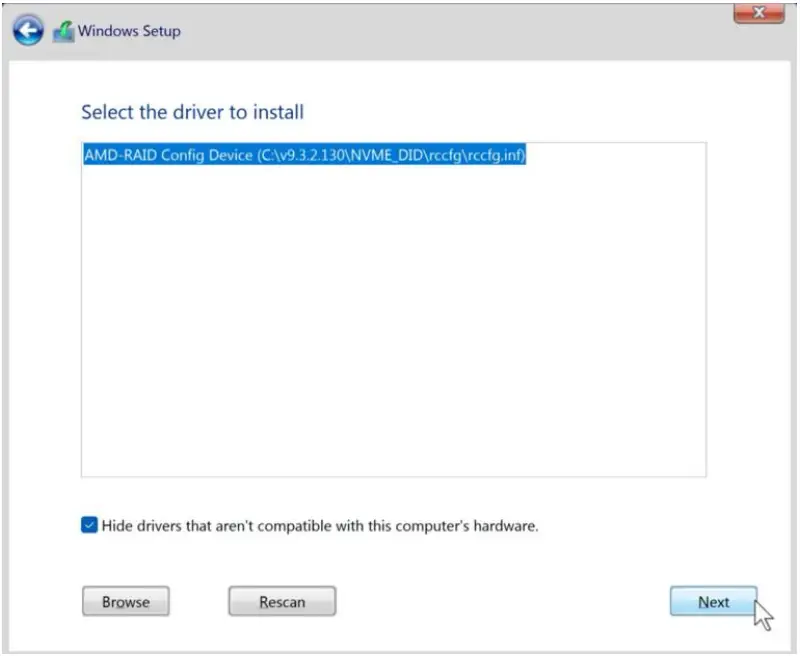Click Browse to locate a driver
The image size is (800, 657).
(x=125, y=601)
